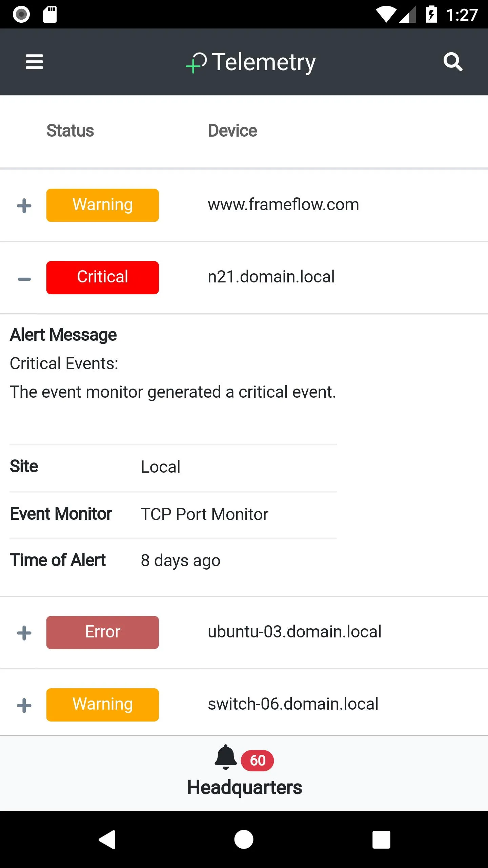This screenshot has height=868, width=488.
Task: Tap the battery charging status icon
Action: pyautogui.click(x=431, y=14)
